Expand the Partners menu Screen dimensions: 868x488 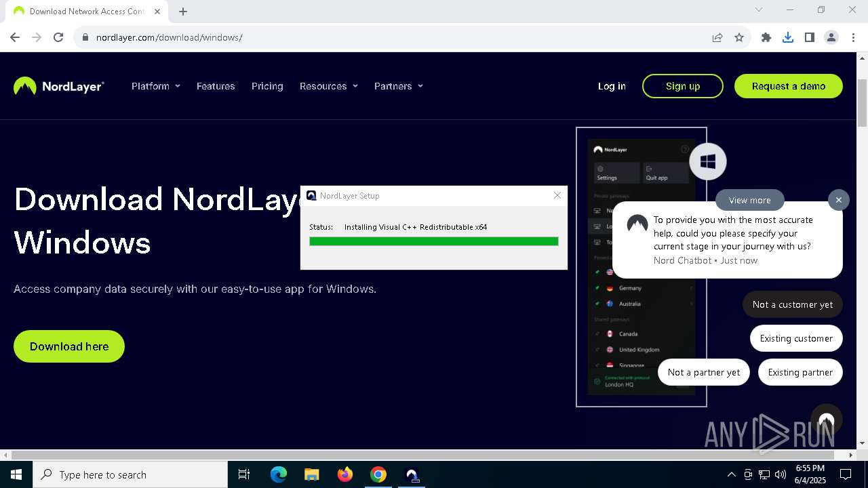point(399,86)
